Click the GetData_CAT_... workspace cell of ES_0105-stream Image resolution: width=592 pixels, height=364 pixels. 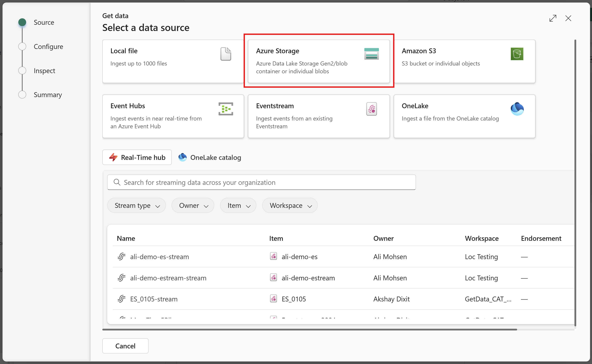(488, 299)
